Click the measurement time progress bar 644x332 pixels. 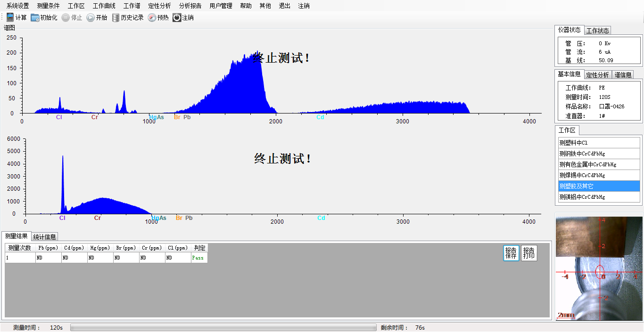223,327
